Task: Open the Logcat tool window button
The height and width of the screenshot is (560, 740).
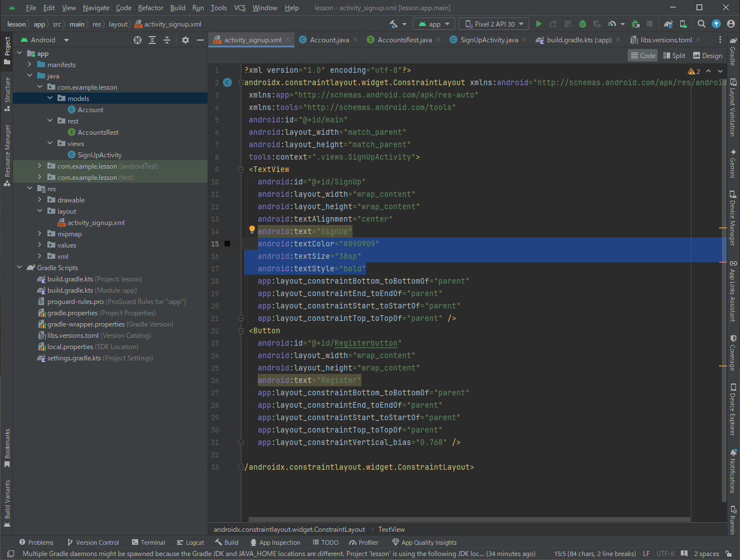Action: (190, 543)
